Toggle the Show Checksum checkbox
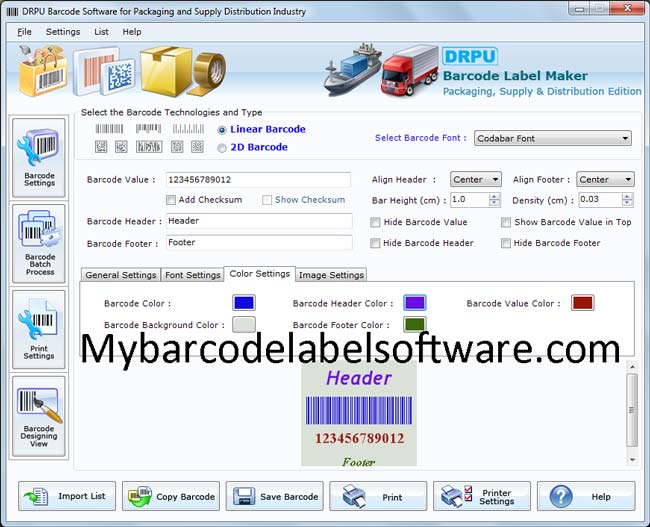The height and width of the screenshot is (527, 650). tap(267, 200)
